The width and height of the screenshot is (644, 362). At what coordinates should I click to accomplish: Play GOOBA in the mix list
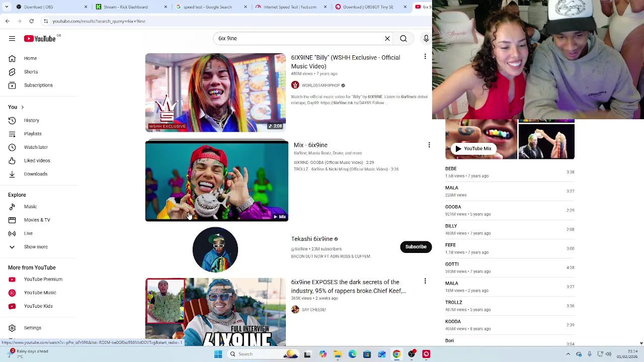coord(510,210)
